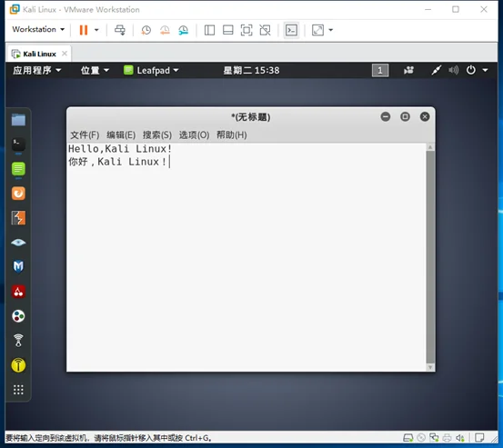Pause the virtual machine
Viewport: 503px width, 448px height.
coord(84,30)
